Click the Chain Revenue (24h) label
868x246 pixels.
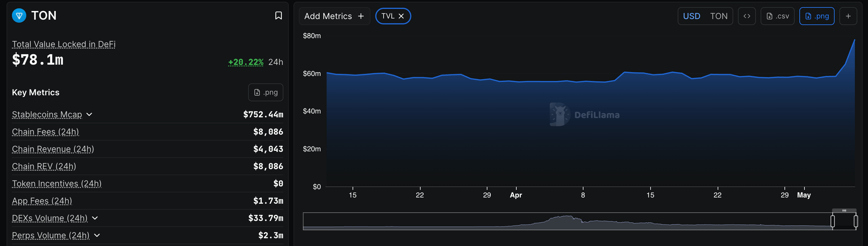point(53,149)
